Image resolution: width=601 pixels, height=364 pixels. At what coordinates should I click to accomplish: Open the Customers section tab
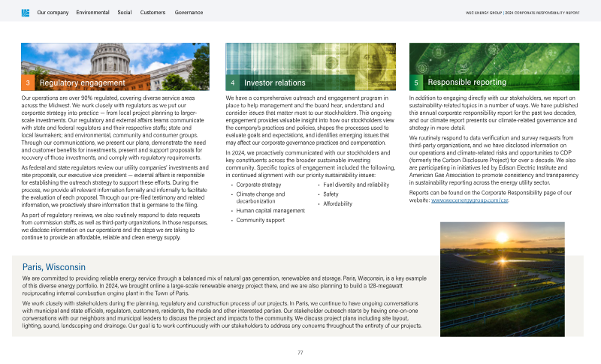point(153,13)
